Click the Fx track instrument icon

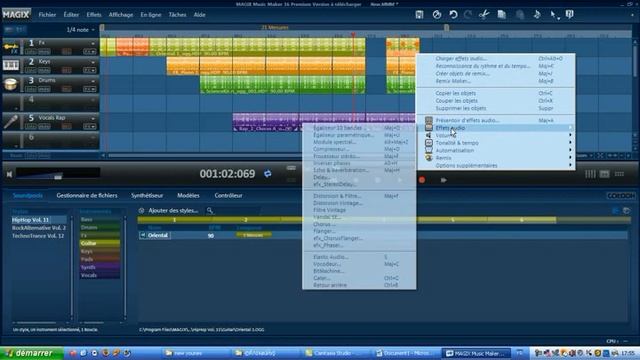coord(11,47)
